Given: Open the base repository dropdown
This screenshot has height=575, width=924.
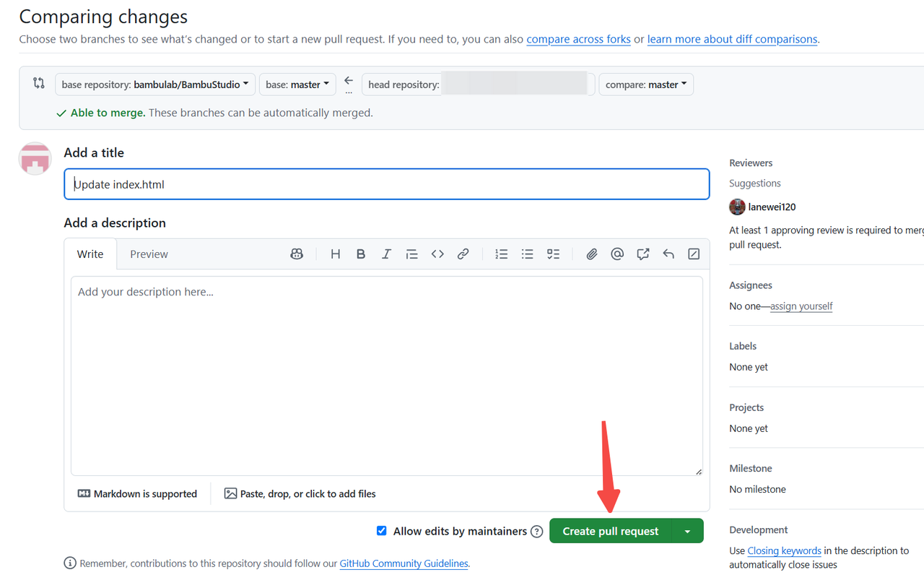Looking at the screenshot, I should (155, 85).
